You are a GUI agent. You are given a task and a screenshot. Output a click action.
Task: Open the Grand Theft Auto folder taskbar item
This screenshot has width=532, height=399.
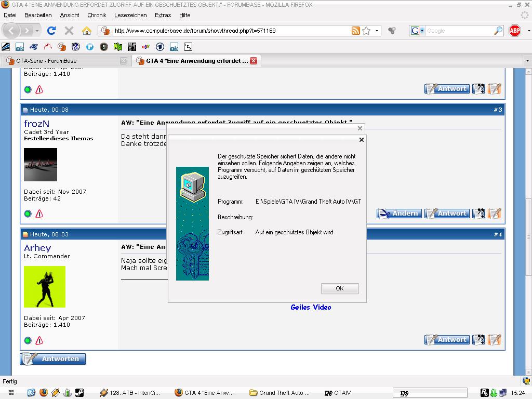pos(280,393)
